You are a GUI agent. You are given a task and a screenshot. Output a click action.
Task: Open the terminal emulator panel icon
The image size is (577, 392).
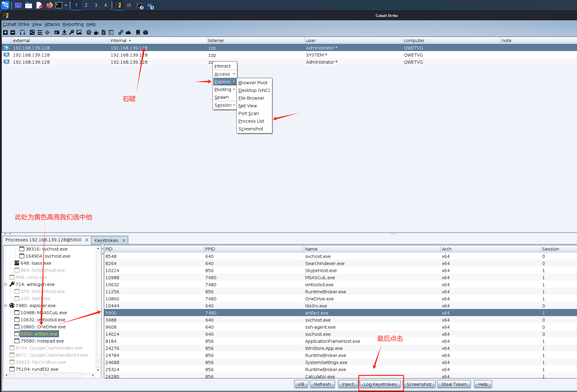click(x=59, y=5)
